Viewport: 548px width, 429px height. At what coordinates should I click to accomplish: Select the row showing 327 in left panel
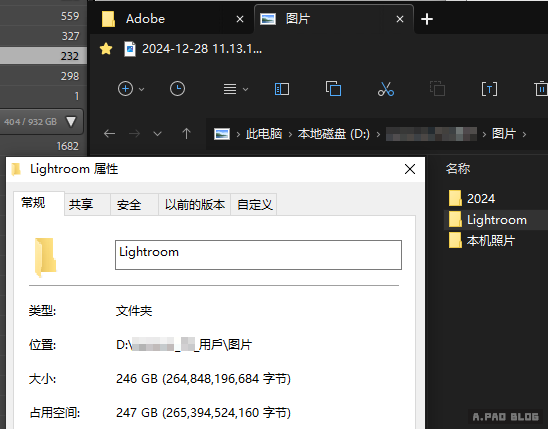click(43, 36)
